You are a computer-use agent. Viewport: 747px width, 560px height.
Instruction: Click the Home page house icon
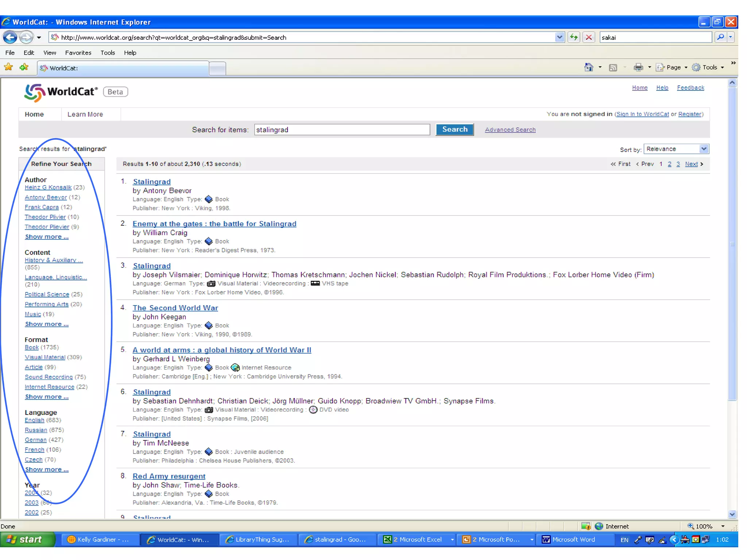(x=588, y=67)
